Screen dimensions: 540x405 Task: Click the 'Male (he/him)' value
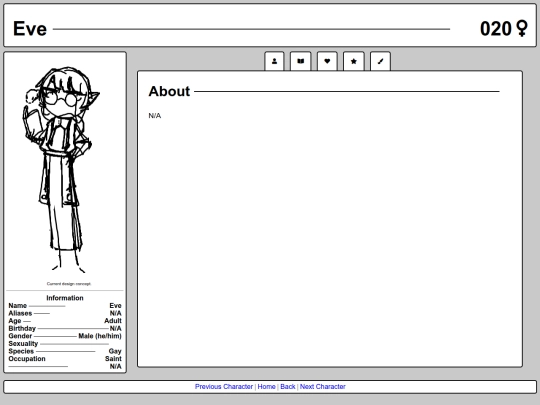[x=100, y=336]
